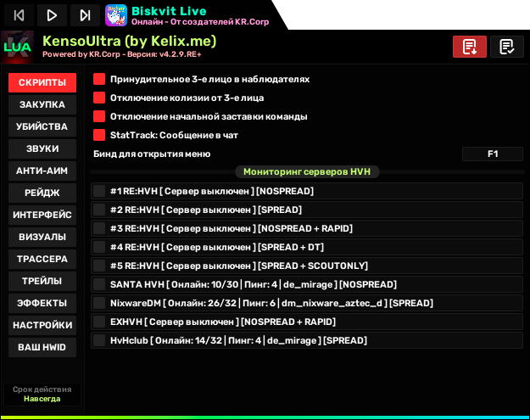530x420 pixels.
Task: Click the previous track button
Action: click(20, 14)
